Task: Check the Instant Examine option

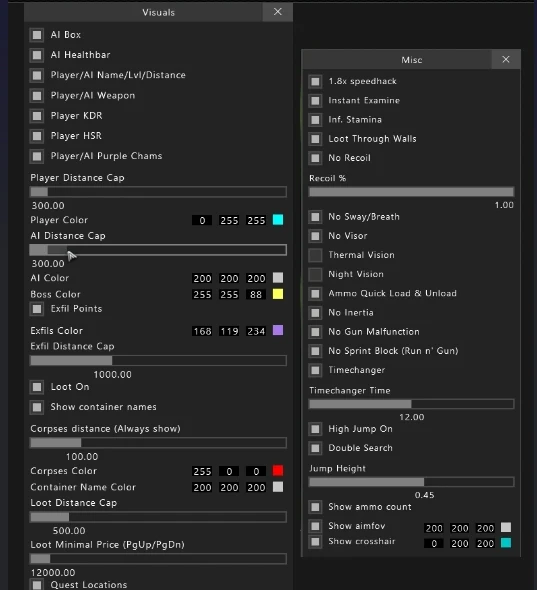Action: (x=315, y=100)
